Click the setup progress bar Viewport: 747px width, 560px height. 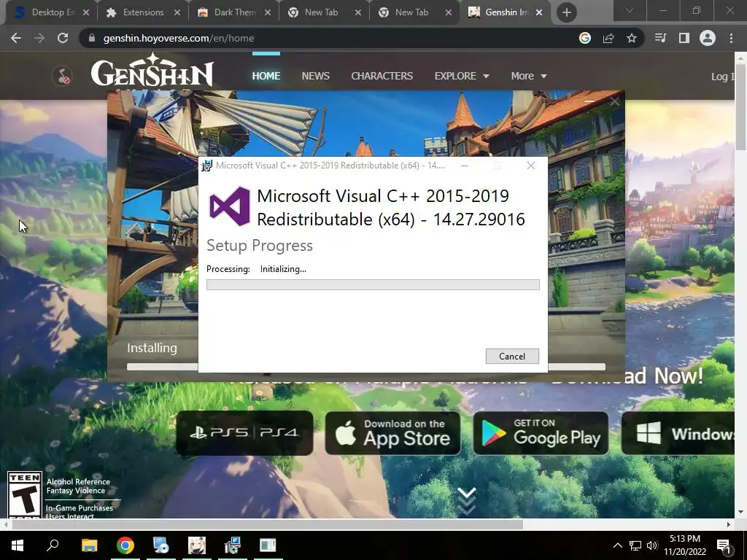[373, 285]
